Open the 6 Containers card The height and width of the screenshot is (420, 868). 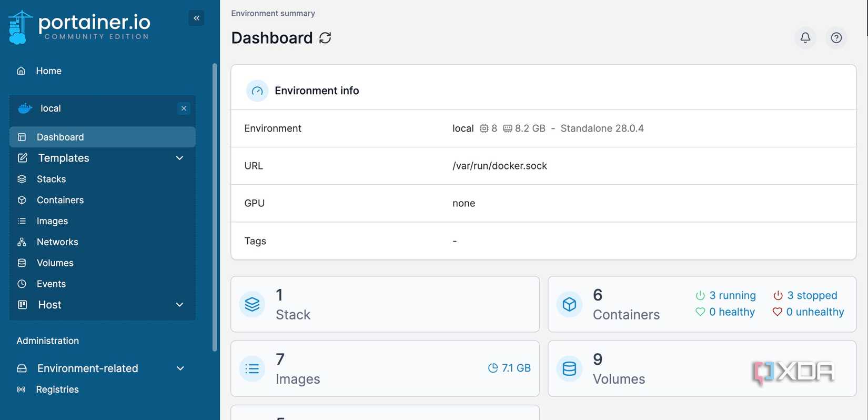[x=702, y=304]
